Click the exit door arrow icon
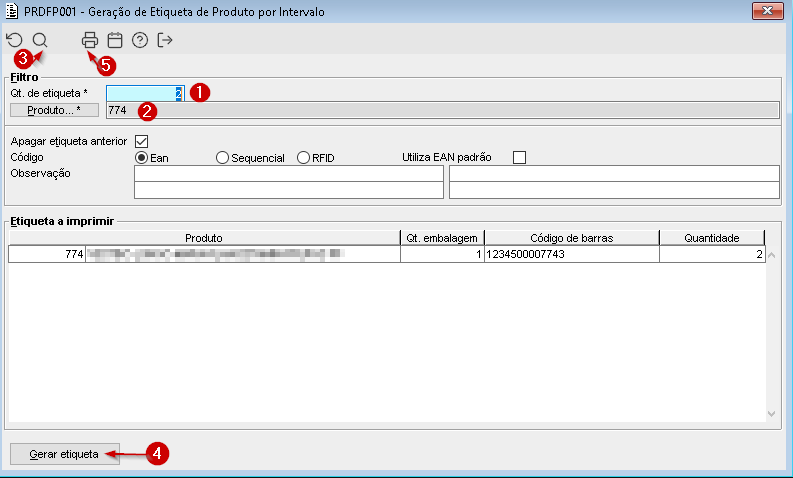Image resolution: width=793 pixels, height=478 pixels. [165, 40]
